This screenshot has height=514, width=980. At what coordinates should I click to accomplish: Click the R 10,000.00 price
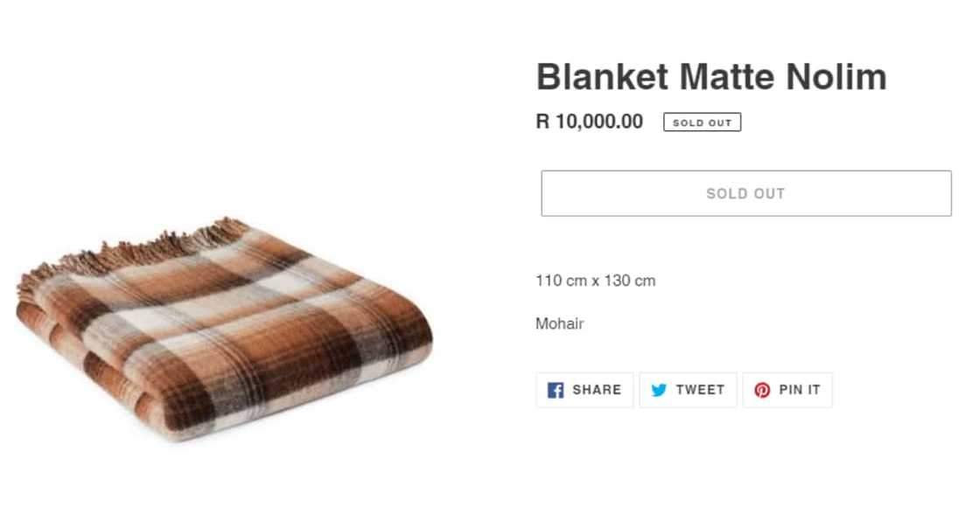click(589, 122)
